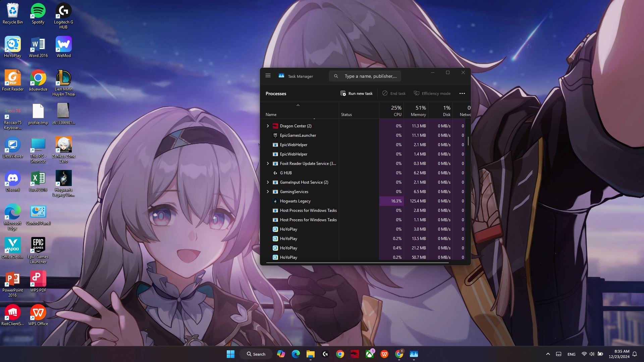644x362 pixels.
Task: Open Logitech G HUB desktop shortcut
Action: point(63,11)
